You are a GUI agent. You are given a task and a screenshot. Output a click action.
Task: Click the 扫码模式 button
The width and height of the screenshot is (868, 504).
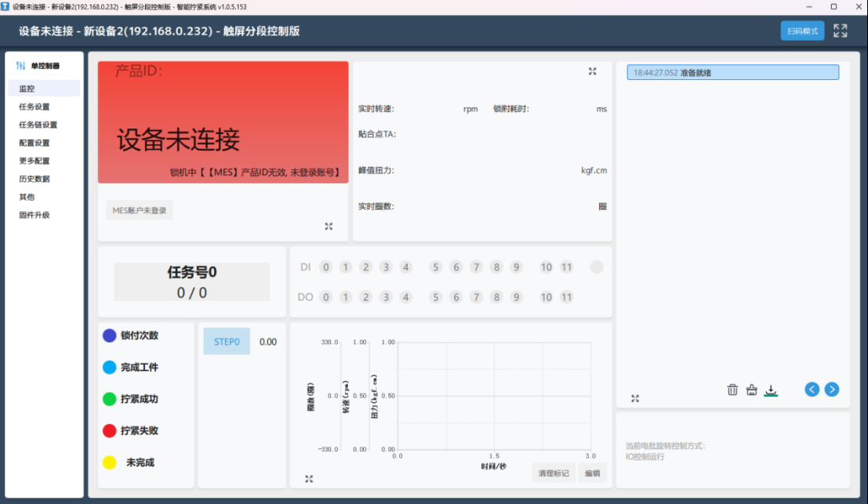coord(802,31)
